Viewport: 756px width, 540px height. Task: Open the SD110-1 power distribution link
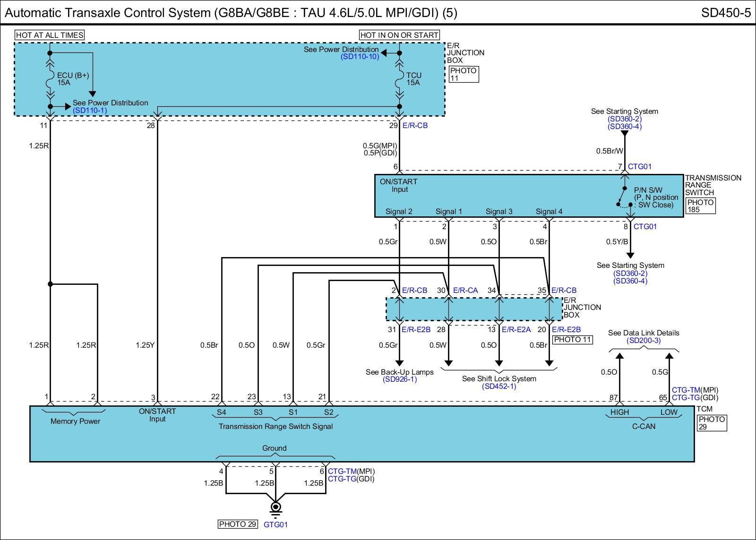tap(90, 110)
